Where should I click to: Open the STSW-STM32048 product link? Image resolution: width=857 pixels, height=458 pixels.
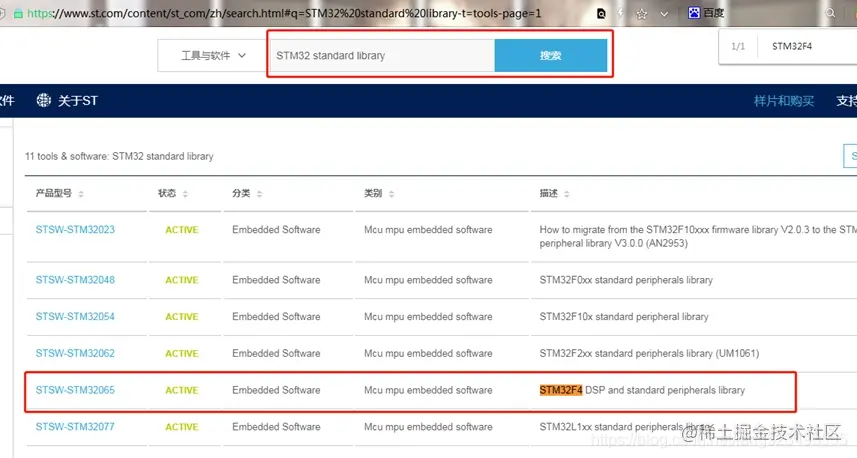pos(75,280)
